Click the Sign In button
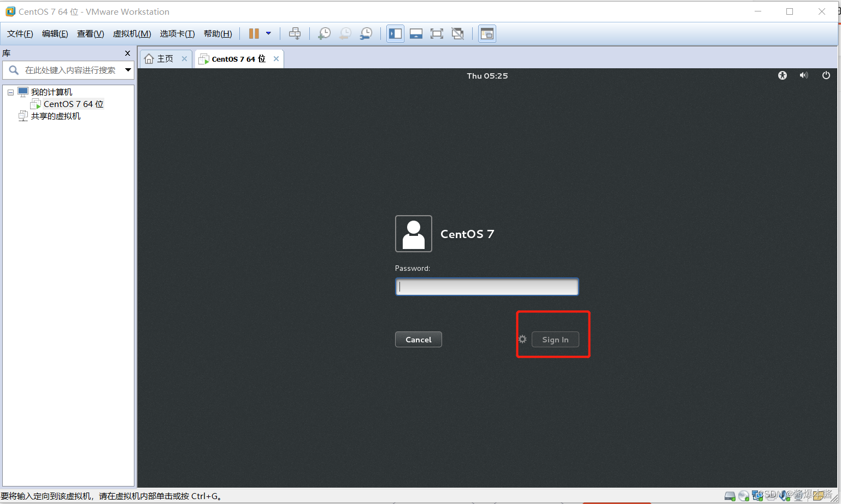The image size is (841, 504). (x=555, y=339)
